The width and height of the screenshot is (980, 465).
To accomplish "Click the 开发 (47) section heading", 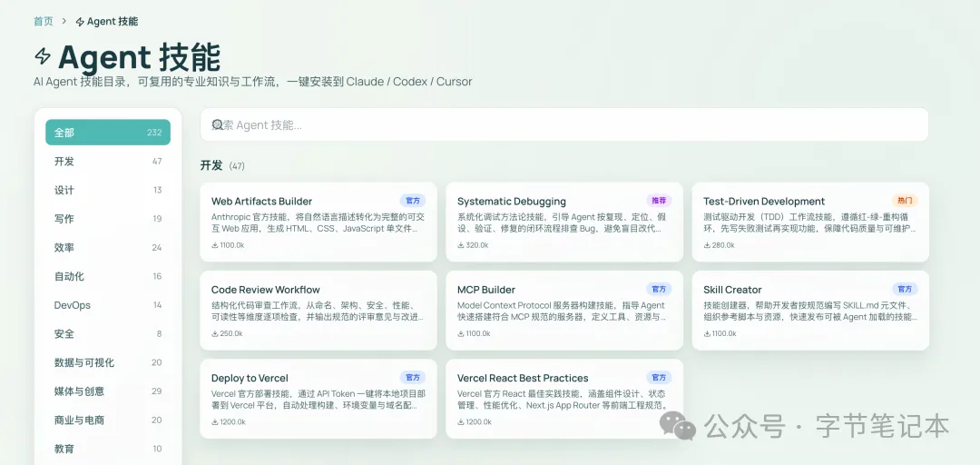I will (x=222, y=165).
